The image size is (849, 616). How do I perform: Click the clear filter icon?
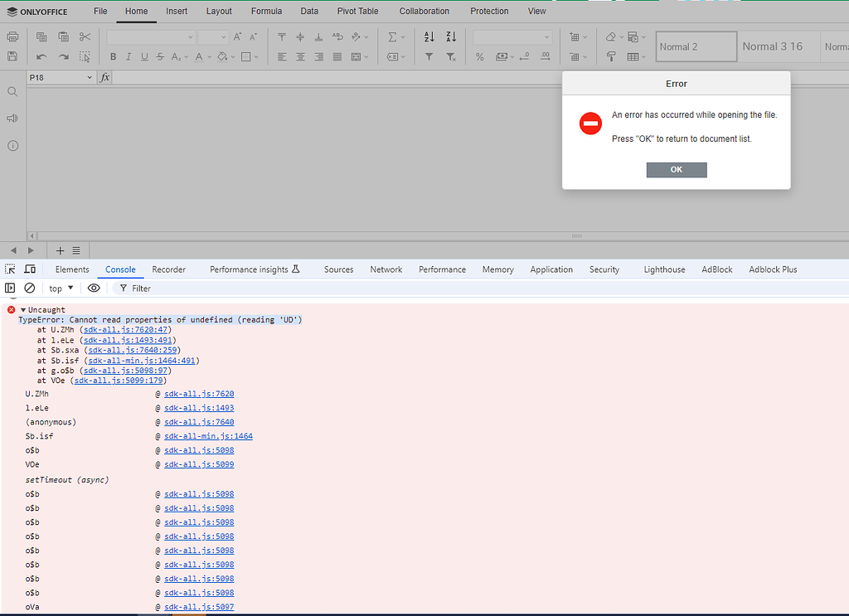tap(451, 56)
